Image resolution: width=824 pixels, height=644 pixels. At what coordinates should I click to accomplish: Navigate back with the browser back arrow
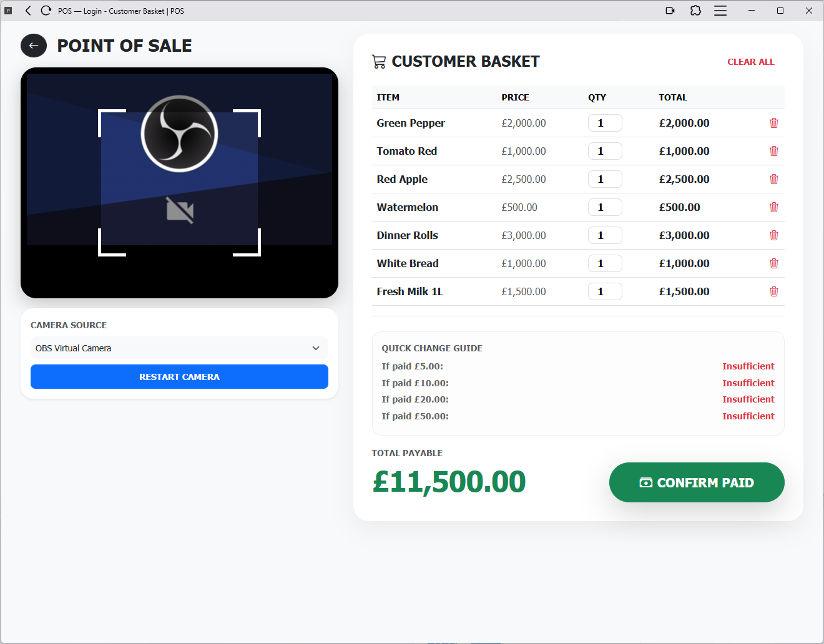click(28, 11)
